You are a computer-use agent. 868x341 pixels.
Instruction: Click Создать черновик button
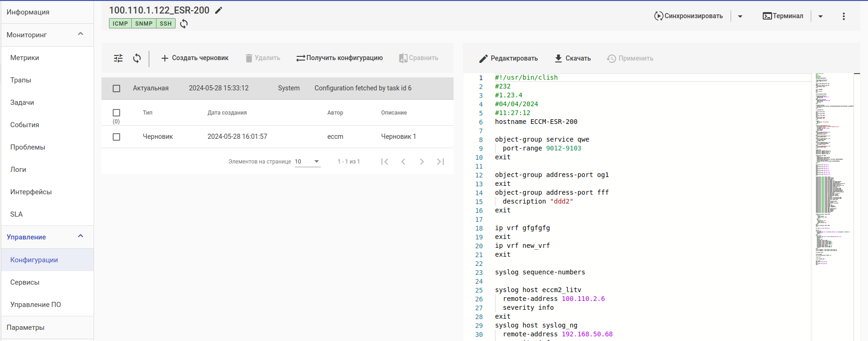(195, 58)
